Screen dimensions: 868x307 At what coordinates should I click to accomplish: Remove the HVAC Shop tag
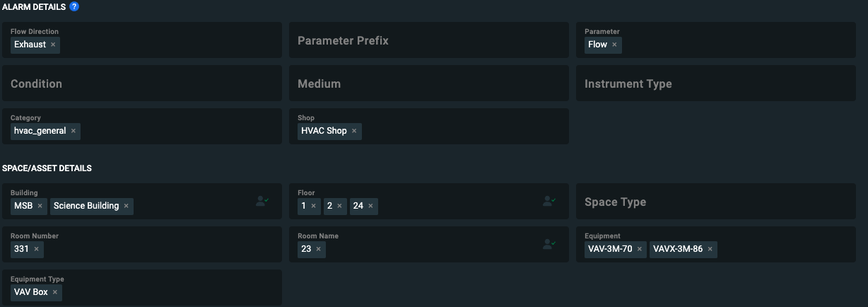[x=354, y=131]
